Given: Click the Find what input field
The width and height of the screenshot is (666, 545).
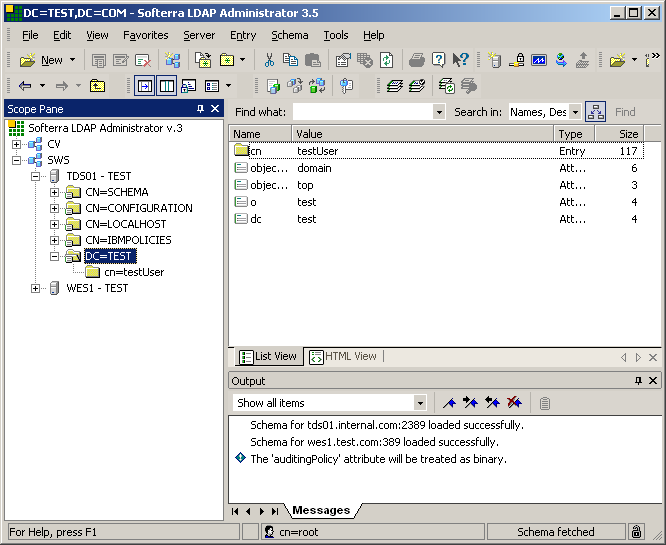Looking at the screenshot, I should coord(362,112).
